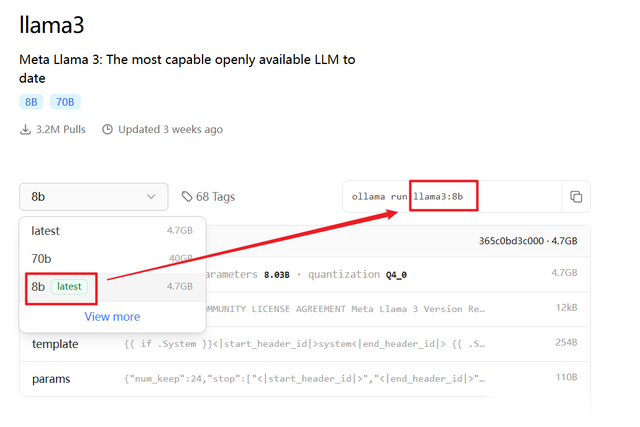Click the 110B size in params row
The image size is (640, 427).
(566, 377)
